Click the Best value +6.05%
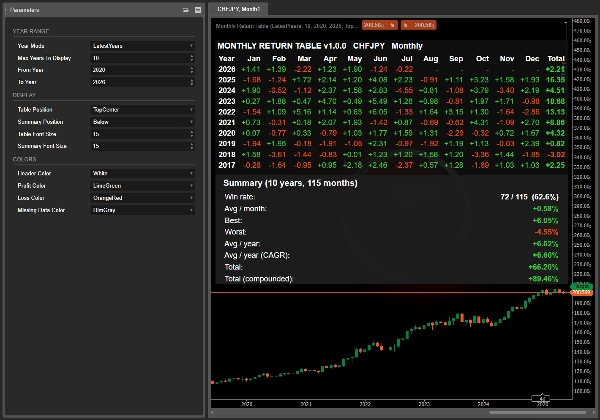Screen dimensions: 600x420 tap(545, 221)
